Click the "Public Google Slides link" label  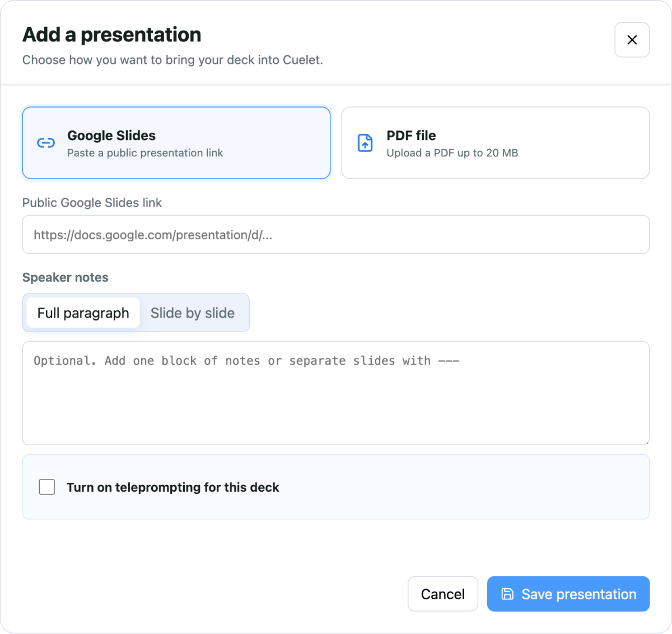click(x=92, y=203)
